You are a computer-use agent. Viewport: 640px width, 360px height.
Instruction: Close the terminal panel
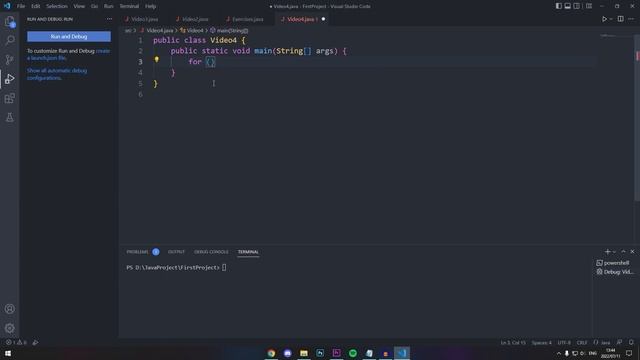[632, 252]
